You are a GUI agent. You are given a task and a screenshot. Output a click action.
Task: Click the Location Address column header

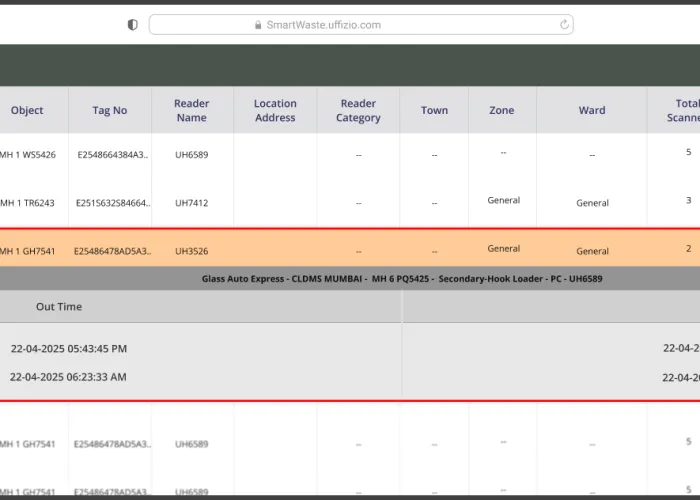275,110
